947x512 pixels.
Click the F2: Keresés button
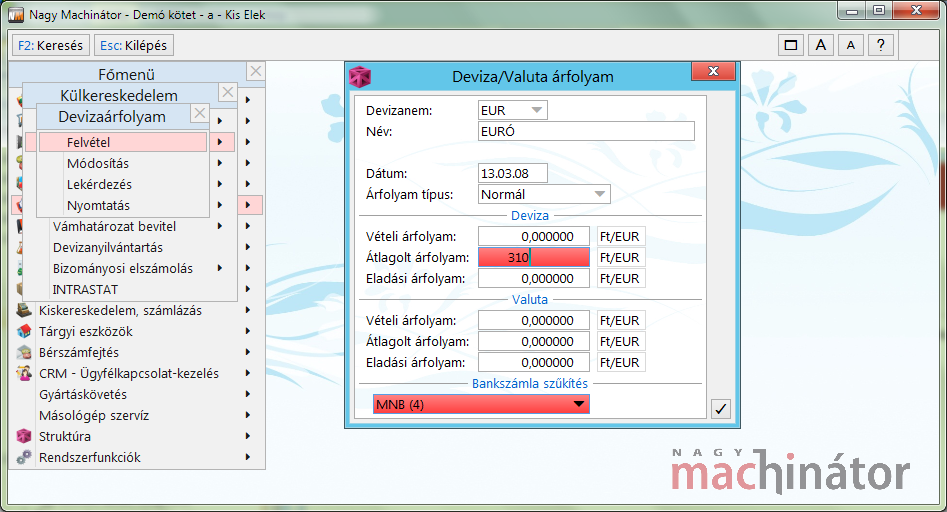[50, 45]
